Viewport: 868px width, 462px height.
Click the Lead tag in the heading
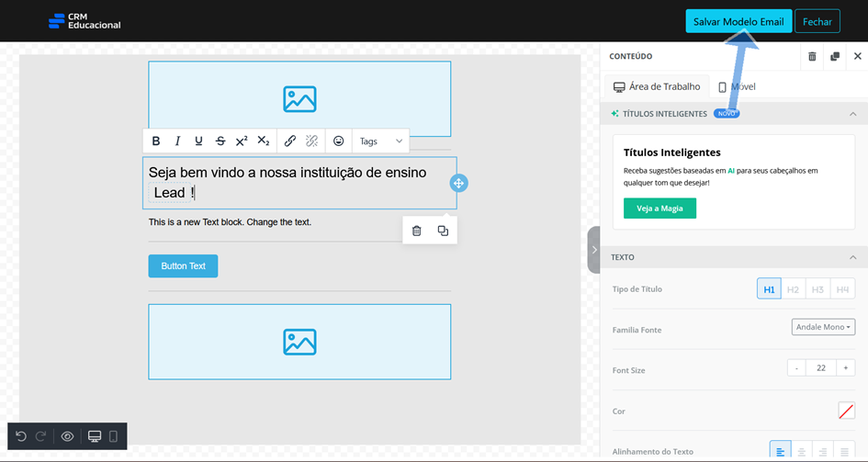[x=169, y=193]
